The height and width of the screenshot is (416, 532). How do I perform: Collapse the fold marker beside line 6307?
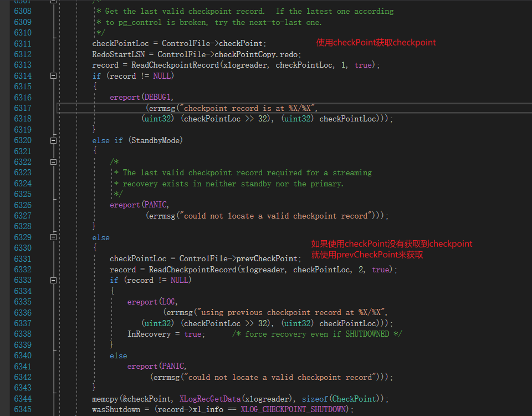pos(53,2)
